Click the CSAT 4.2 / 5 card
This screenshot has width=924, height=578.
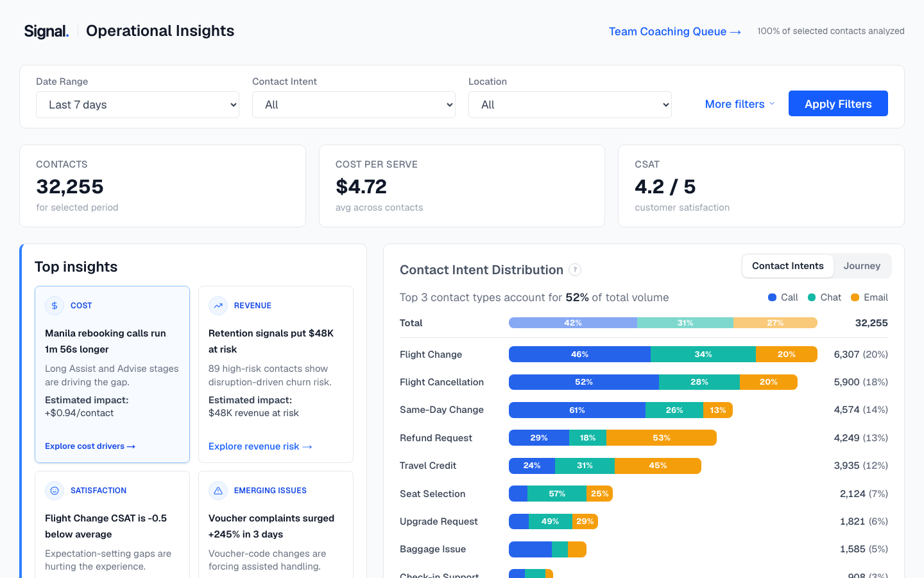click(x=761, y=186)
